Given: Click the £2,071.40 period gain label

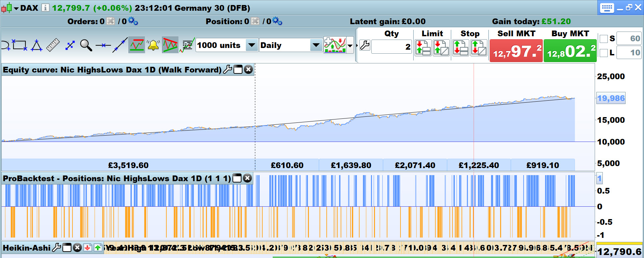Looking at the screenshot, I should pyautogui.click(x=415, y=165).
